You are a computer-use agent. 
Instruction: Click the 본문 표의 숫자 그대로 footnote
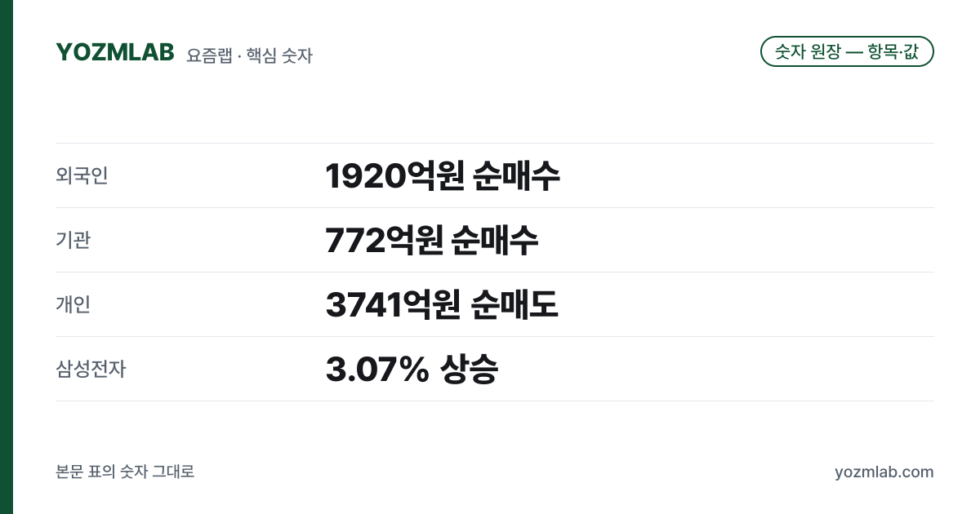[x=125, y=472]
